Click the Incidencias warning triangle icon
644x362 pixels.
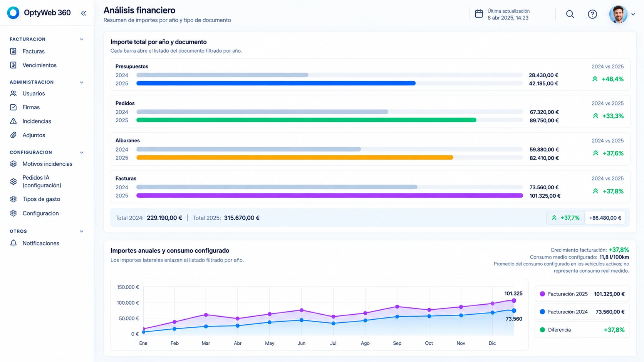tap(13, 121)
